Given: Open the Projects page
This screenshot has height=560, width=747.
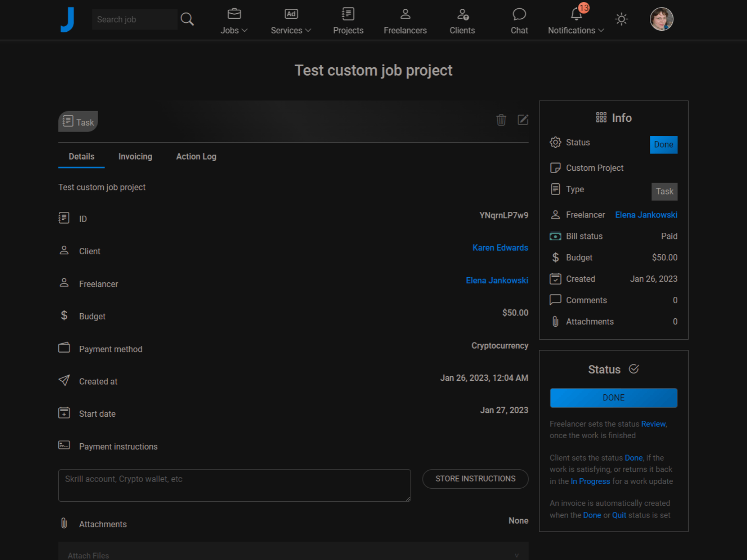Looking at the screenshot, I should pos(348,21).
